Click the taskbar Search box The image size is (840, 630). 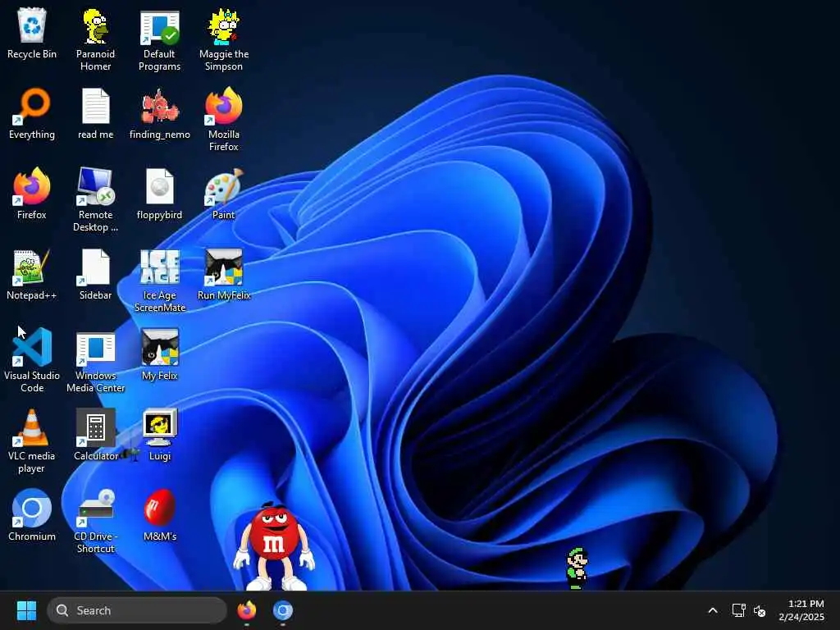click(x=137, y=610)
